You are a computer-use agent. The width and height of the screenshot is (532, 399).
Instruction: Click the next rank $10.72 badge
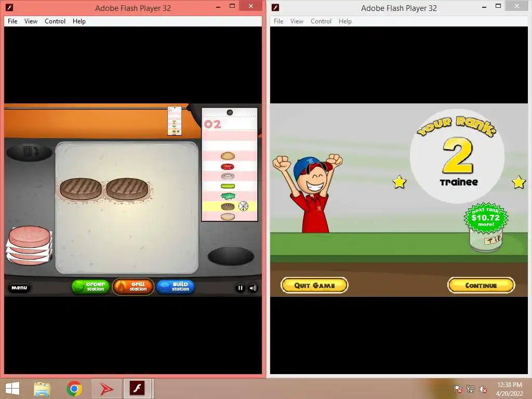486,218
